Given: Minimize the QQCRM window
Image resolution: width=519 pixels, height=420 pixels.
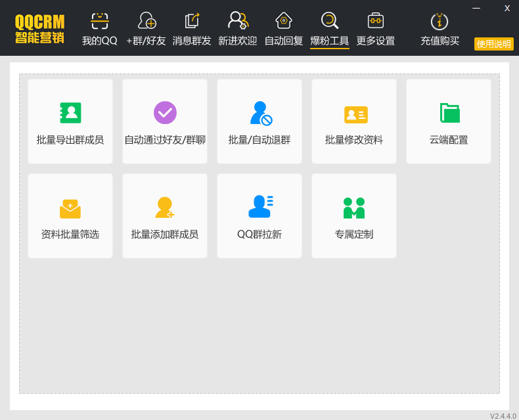Looking at the screenshot, I should pyautogui.click(x=476, y=8).
